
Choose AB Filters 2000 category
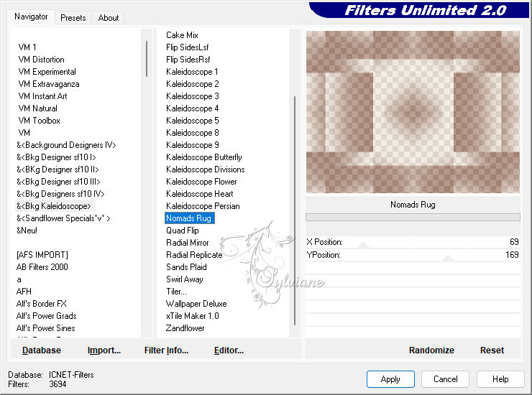pyautogui.click(x=42, y=267)
